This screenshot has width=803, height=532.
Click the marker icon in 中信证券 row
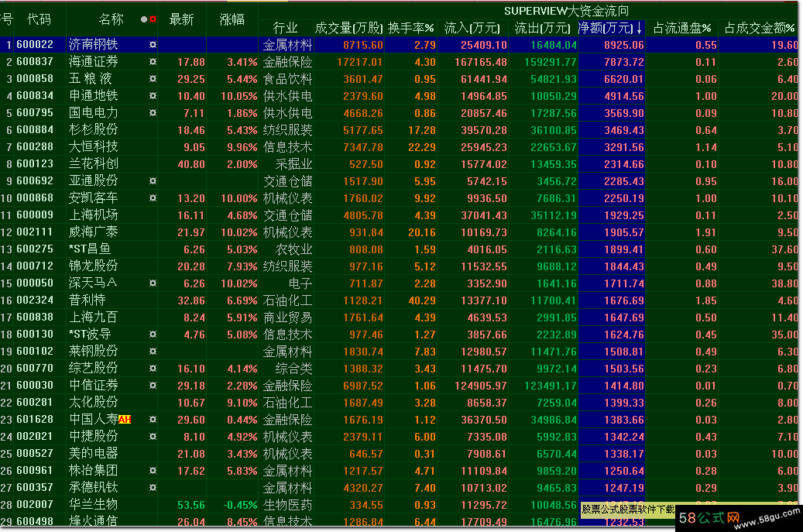click(153, 385)
